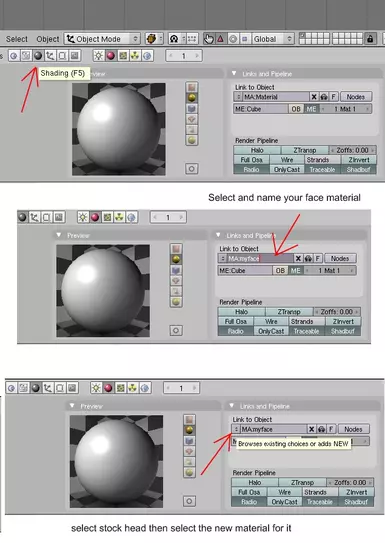
Task: Set cube preview type in top Preview panel
Action: point(191,108)
